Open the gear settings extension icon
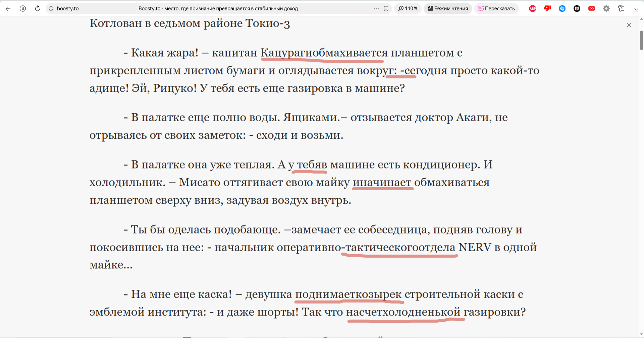The image size is (644, 338). (x=606, y=9)
